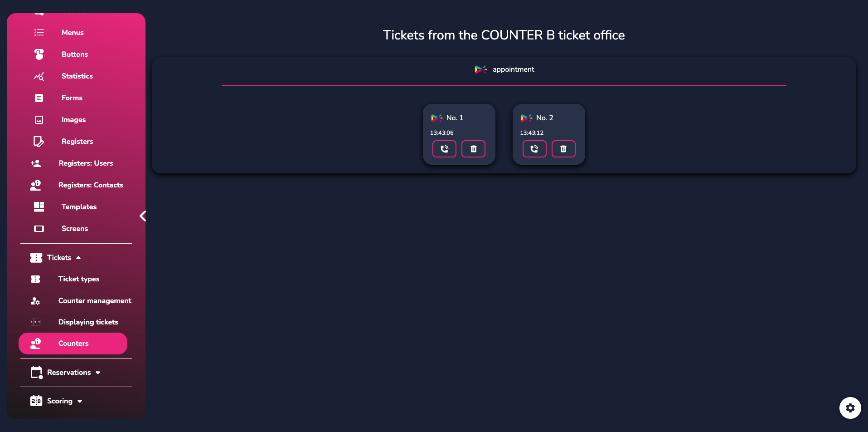Select the Counters menu item
This screenshot has height=432, width=868.
[73, 344]
